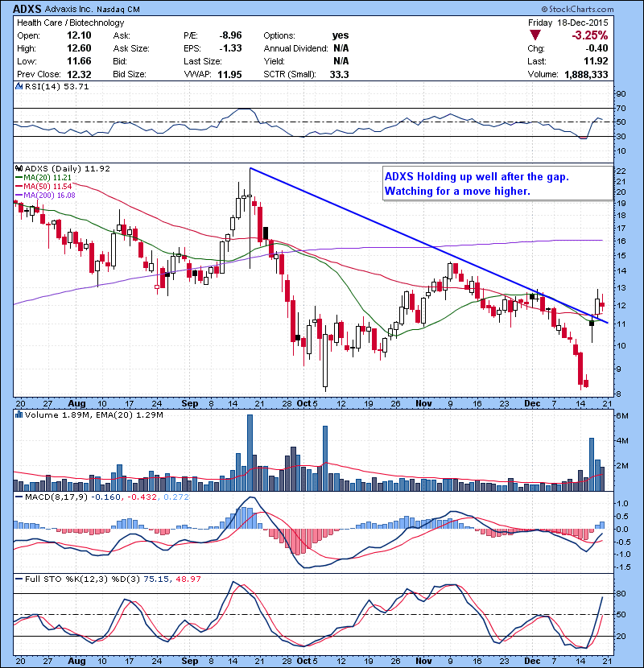
Task: Click the RSI indicator icon beside RSI(14)
Action: [19, 86]
